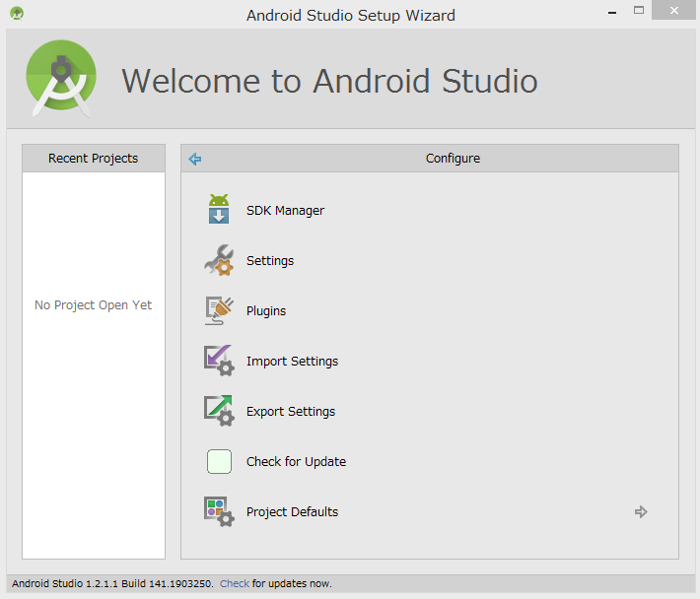Click the Import Settings purple arrow icon
This screenshot has height=599, width=700.
219,361
